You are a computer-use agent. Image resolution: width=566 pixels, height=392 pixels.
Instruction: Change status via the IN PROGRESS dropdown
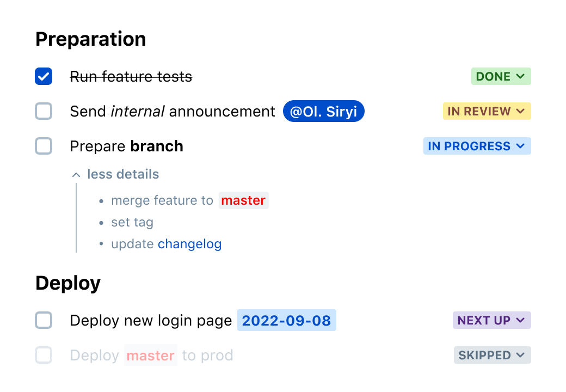pyautogui.click(x=477, y=146)
